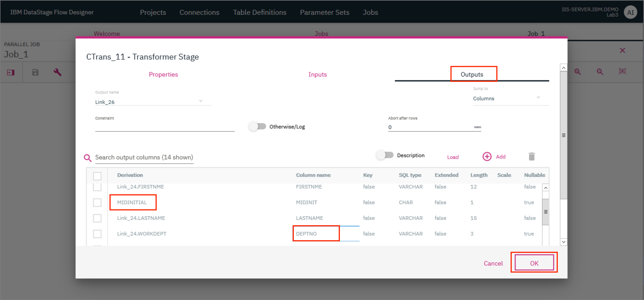
Task: Click the dialog vertical scrollbar thumb
Action: pyautogui.click(x=563, y=135)
